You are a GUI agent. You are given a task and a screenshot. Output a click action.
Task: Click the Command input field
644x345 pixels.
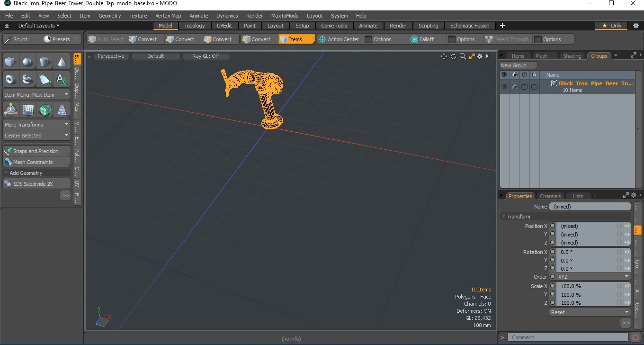569,337
